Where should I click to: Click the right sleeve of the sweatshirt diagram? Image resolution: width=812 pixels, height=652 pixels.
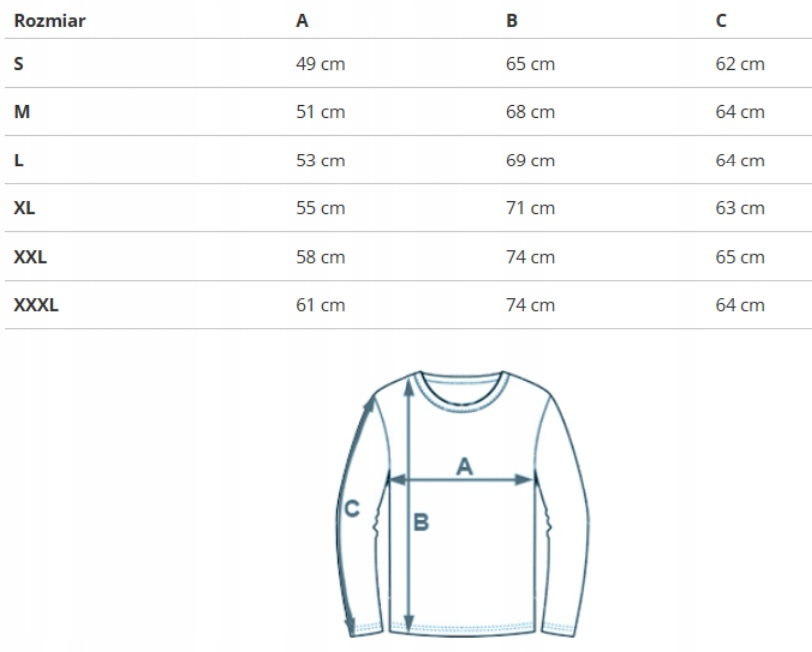click(568, 498)
